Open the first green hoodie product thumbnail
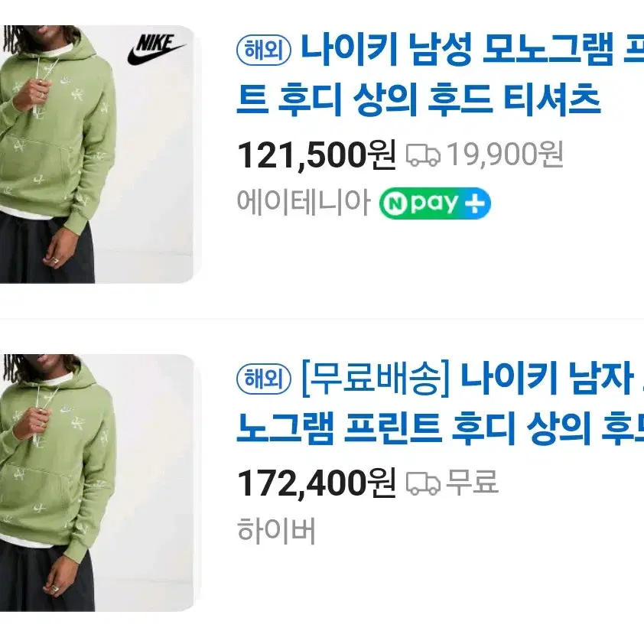The height and width of the screenshot is (644, 644). [97, 154]
